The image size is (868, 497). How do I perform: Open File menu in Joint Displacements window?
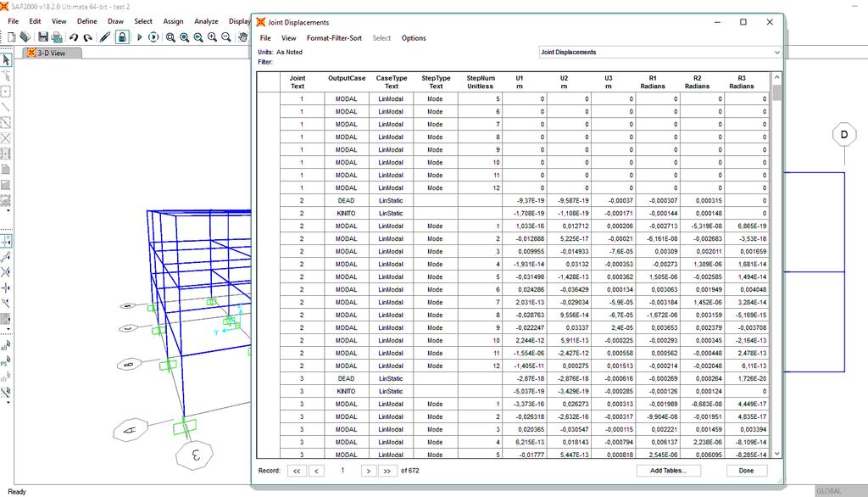coord(265,38)
